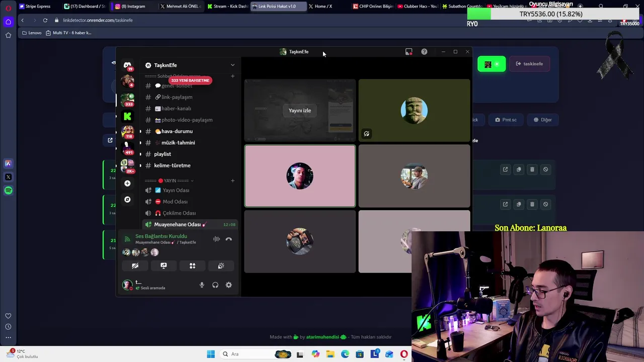Share your screen in voice panel
Image resolution: width=644 pixels, height=362 pixels.
(164, 265)
